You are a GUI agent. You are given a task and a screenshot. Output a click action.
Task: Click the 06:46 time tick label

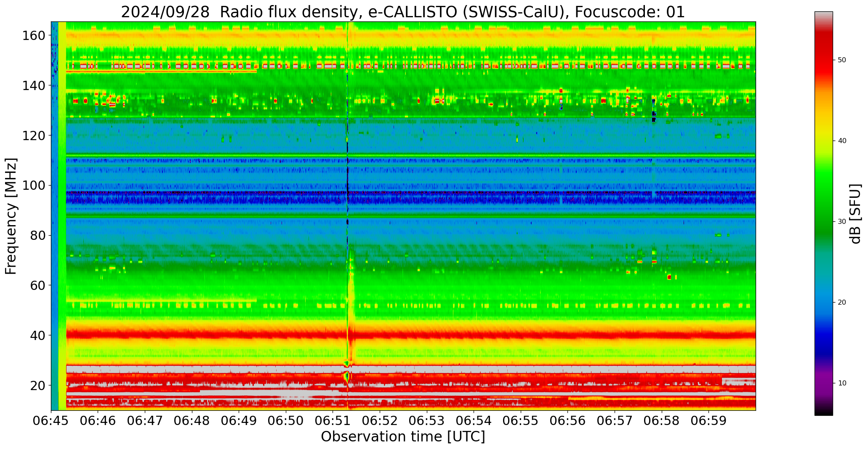(98, 421)
